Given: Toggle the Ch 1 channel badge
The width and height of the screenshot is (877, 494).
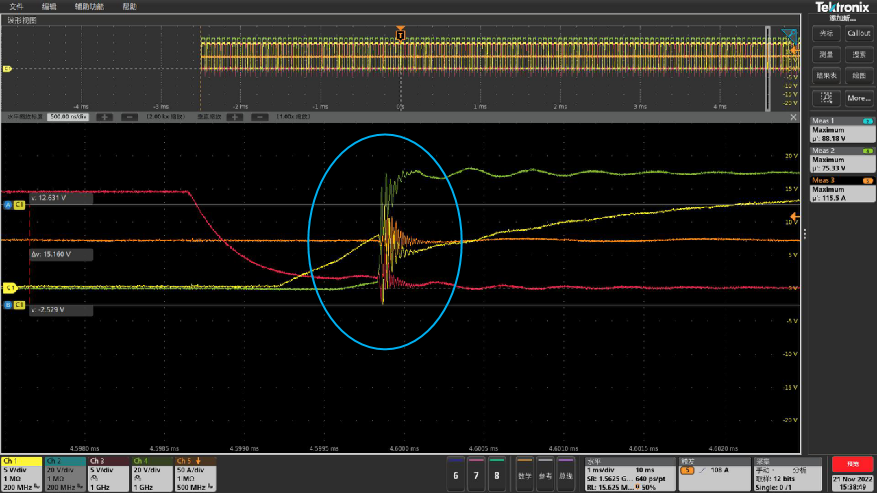Looking at the screenshot, I should tap(24, 474).
